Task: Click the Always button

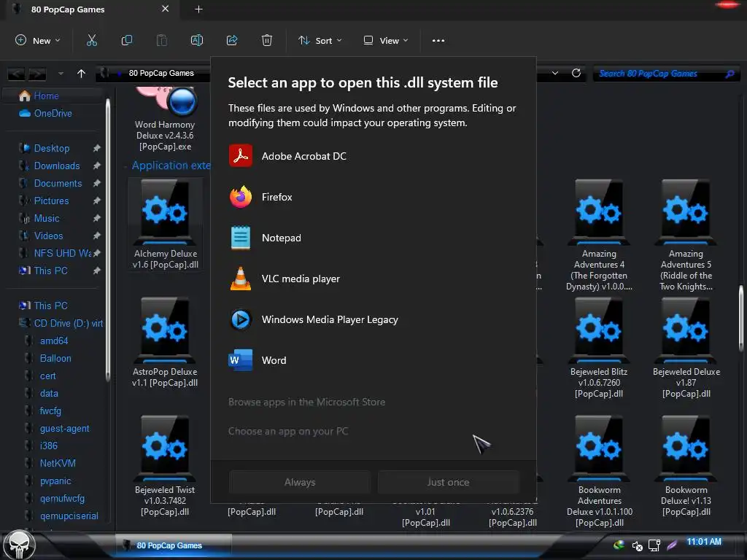Action: 300,482
